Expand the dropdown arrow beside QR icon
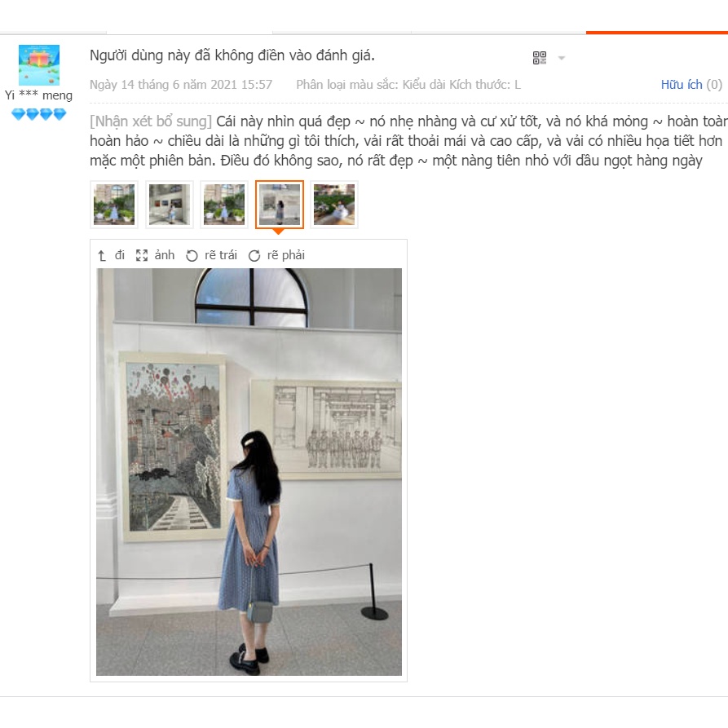 (562, 58)
